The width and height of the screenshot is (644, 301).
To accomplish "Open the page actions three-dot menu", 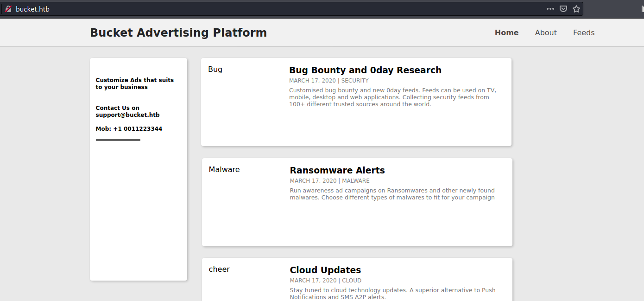I will [550, 9].
